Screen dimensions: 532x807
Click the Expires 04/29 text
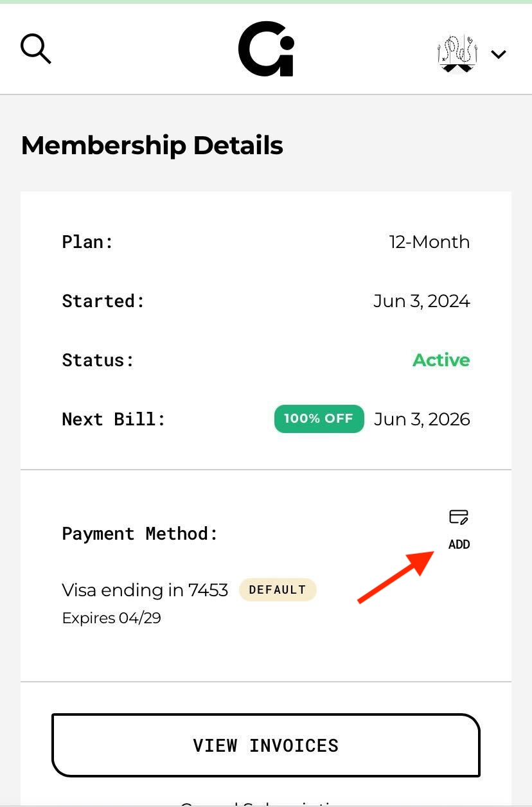(111, 618)
